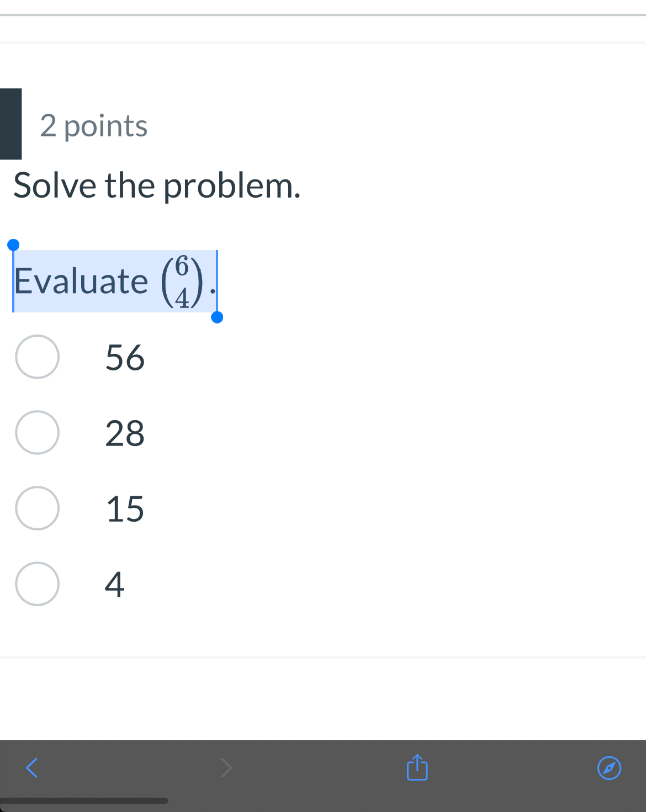
Task: Select the radio button for answer 4
Action: [x=37, y=584]
